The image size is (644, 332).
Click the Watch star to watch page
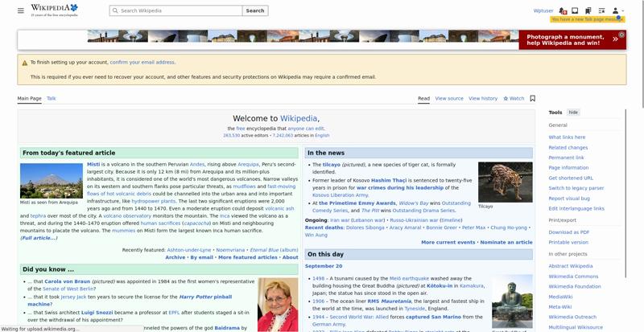(514, 99)
